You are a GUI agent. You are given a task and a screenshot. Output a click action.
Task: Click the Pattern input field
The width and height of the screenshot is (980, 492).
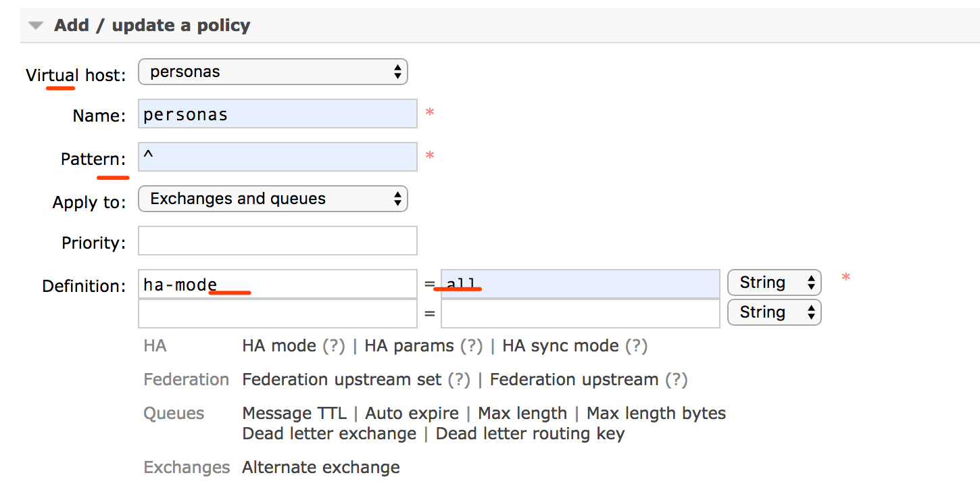(277, 157)
